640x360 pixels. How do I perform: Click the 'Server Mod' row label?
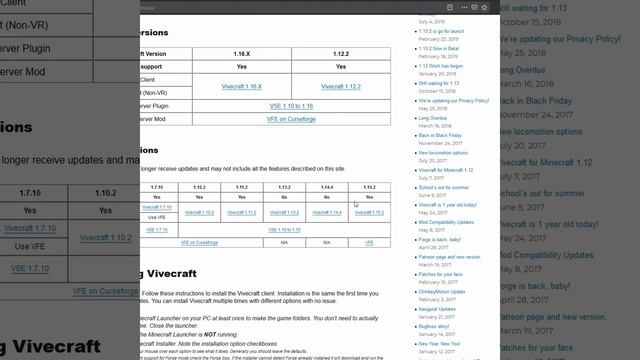(153, 119)
